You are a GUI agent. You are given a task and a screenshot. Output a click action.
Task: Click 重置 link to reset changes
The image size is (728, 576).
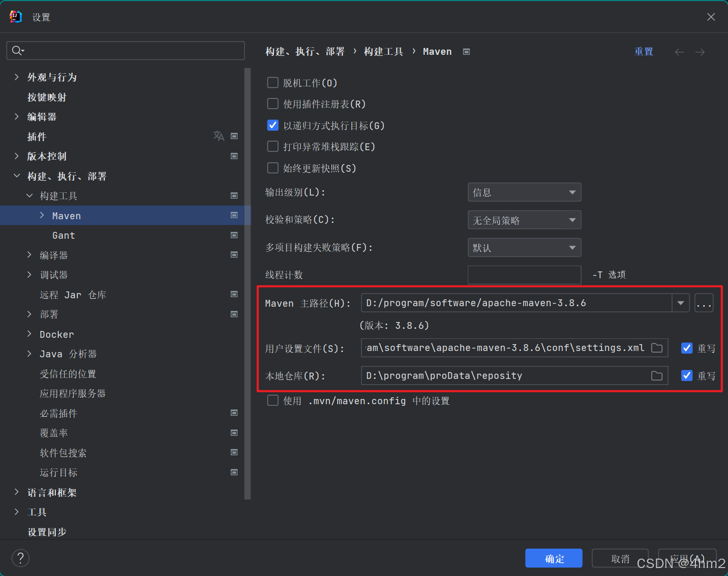click(x=644, y=52)
